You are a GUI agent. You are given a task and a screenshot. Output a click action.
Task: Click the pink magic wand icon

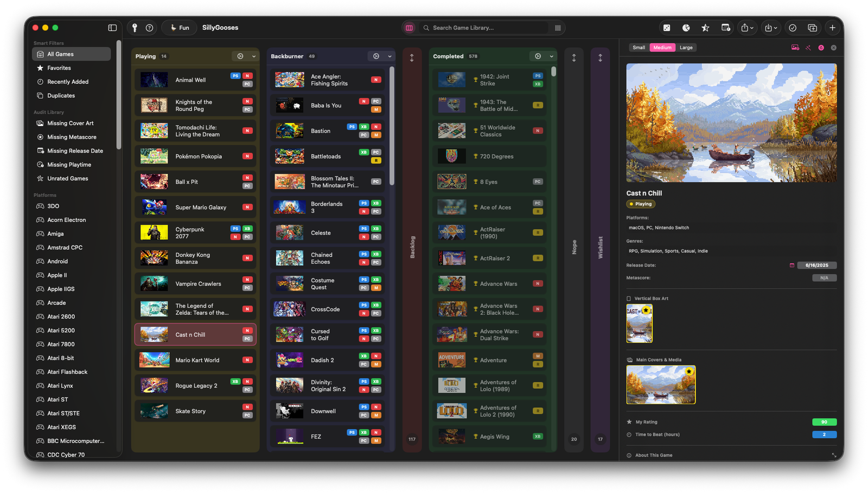click(808, 48)
